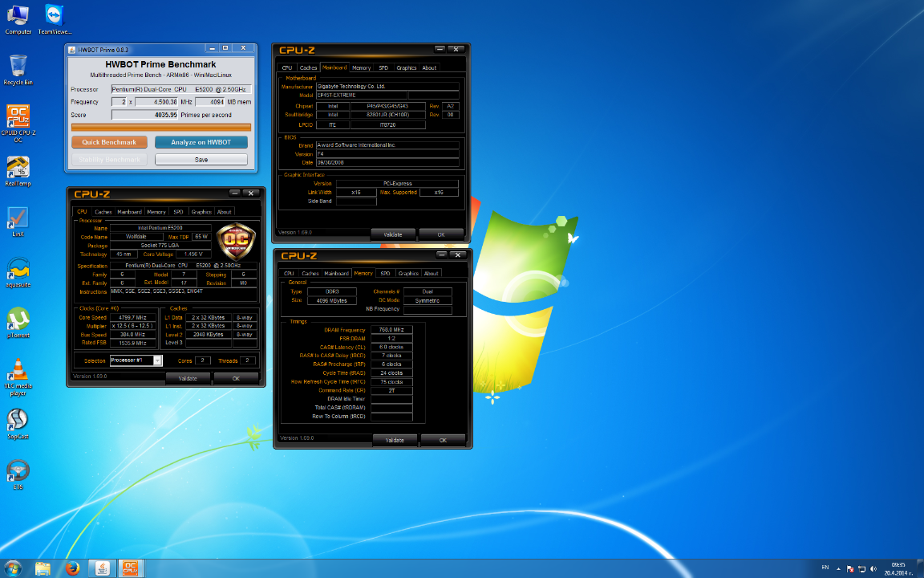This screenshot has height=578, width=924.
Task: Click the 4,500.38 MHz frequency field
Action: 156,102
